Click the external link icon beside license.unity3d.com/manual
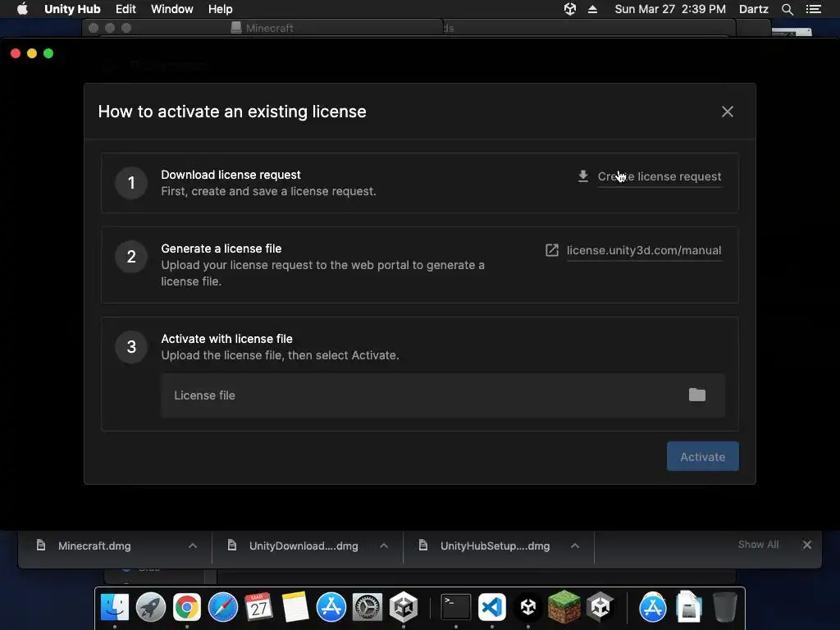Viewport: 840px width, 630px height. click(x=552, y=250)
